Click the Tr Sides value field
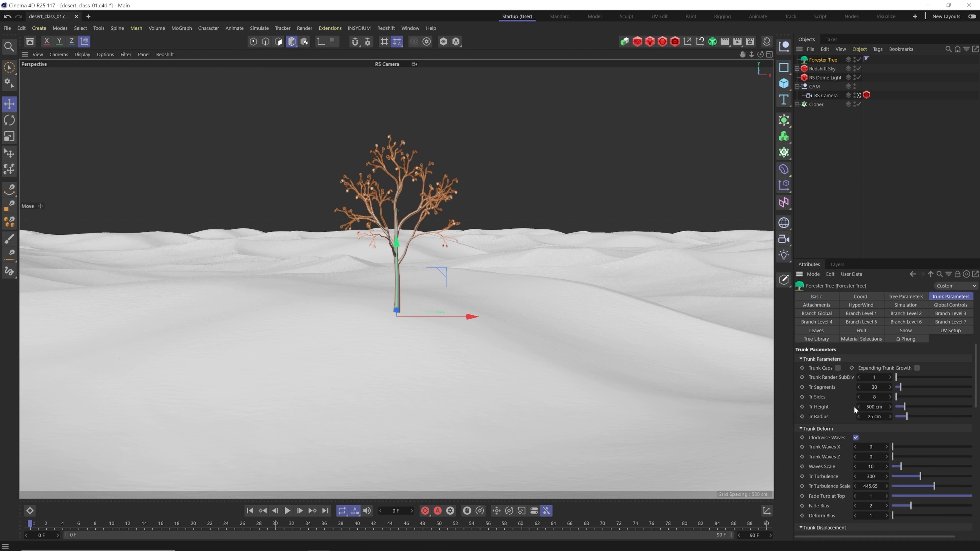Viewport: 980px width, 551px height. click(874, 397)
